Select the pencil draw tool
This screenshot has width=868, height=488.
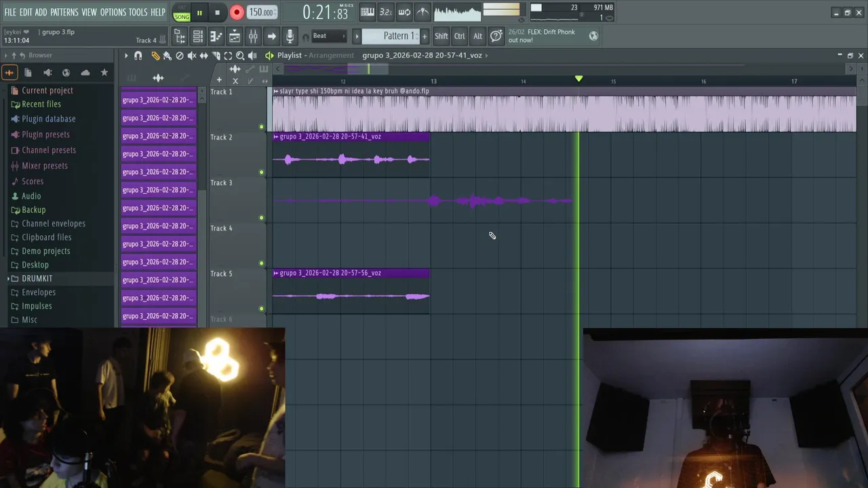click(155, 56)
